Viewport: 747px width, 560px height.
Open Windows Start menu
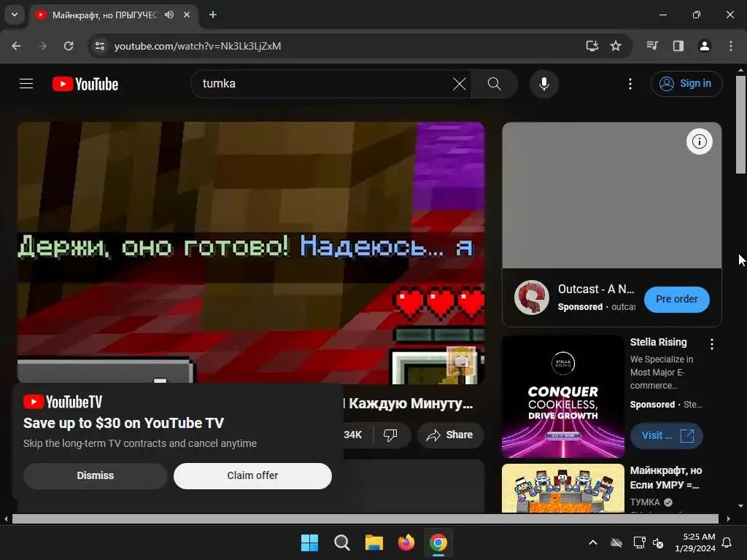309,542
